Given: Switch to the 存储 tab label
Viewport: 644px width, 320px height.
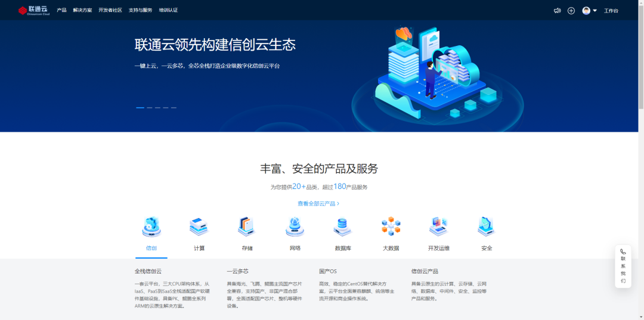Looking at the screenshot, I should pos(247,248).
